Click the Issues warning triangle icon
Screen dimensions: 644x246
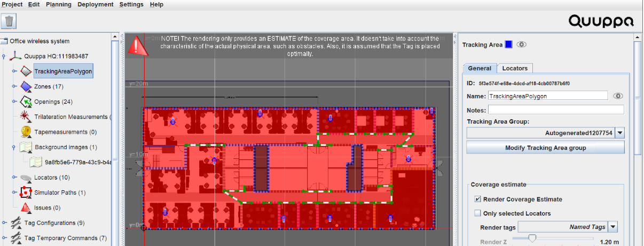[26, 207]
